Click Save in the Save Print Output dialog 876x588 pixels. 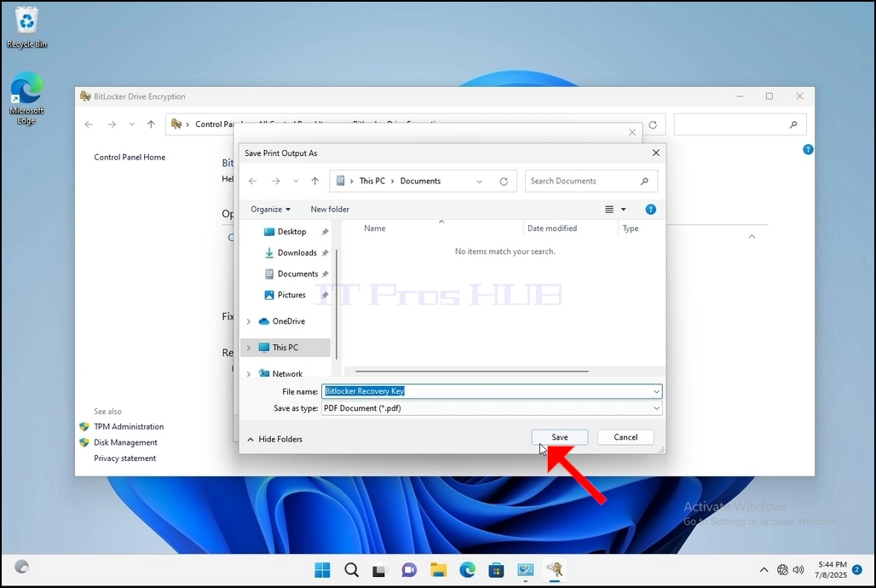pyautogui.click(x=559, y=437)
